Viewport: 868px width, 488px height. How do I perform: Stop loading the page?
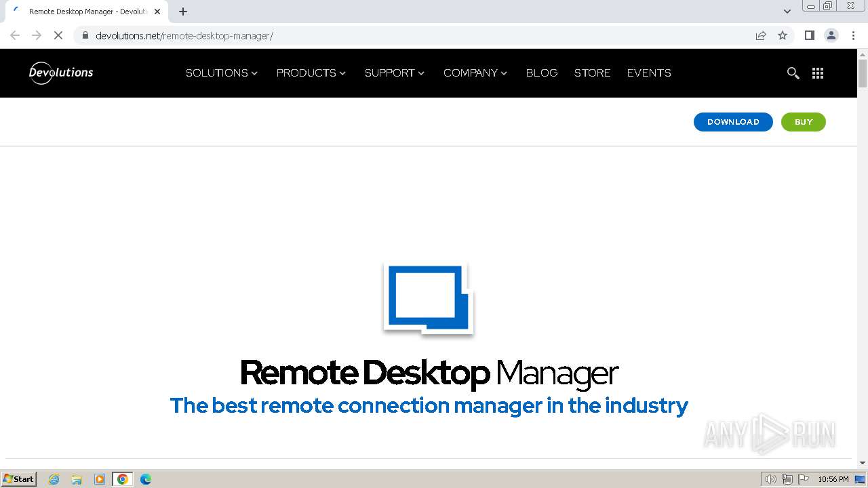pyautogui.click(x=58, y=35)
